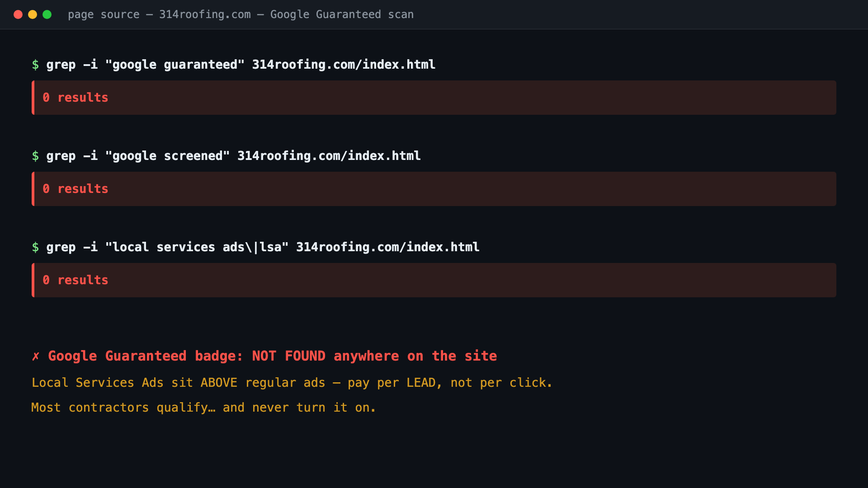
Task: Click the third '0 results' output under lsa grep
Action: tap(434, 280)
